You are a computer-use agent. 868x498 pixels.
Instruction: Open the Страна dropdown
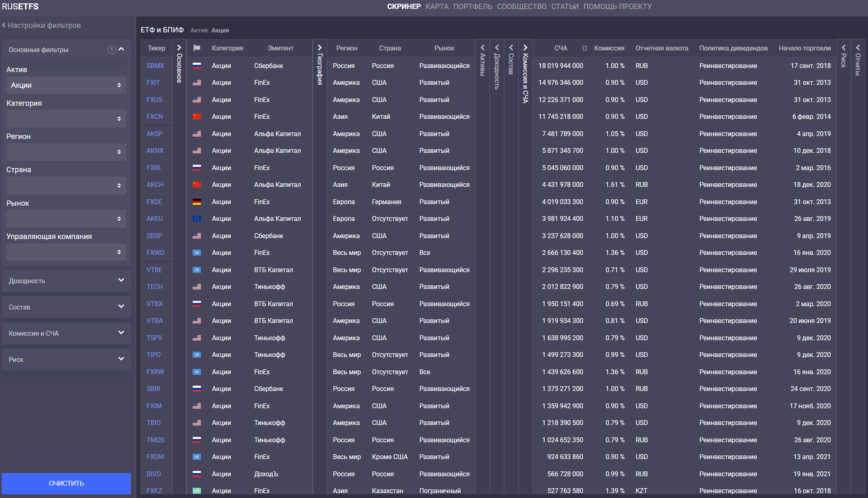coord(66,185)
